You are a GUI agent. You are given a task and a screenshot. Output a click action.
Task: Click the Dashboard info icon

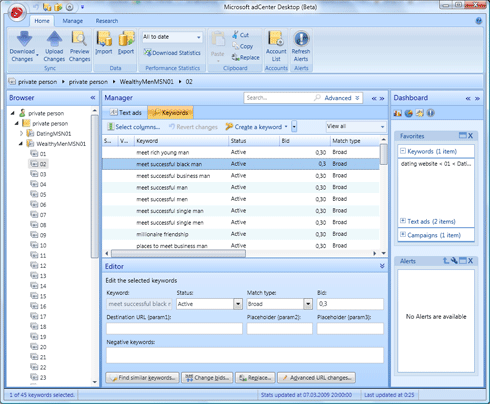tap(430, 113)
